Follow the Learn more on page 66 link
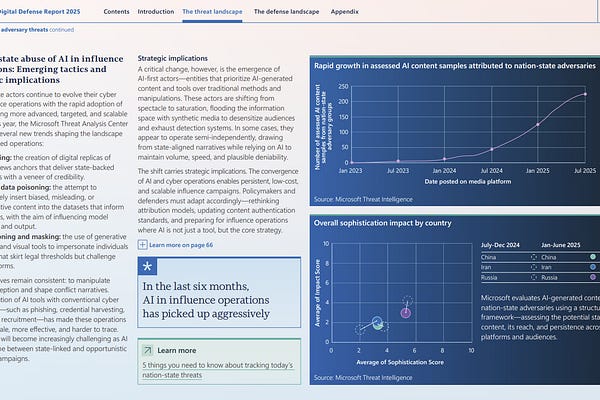 tap(181, 245)
